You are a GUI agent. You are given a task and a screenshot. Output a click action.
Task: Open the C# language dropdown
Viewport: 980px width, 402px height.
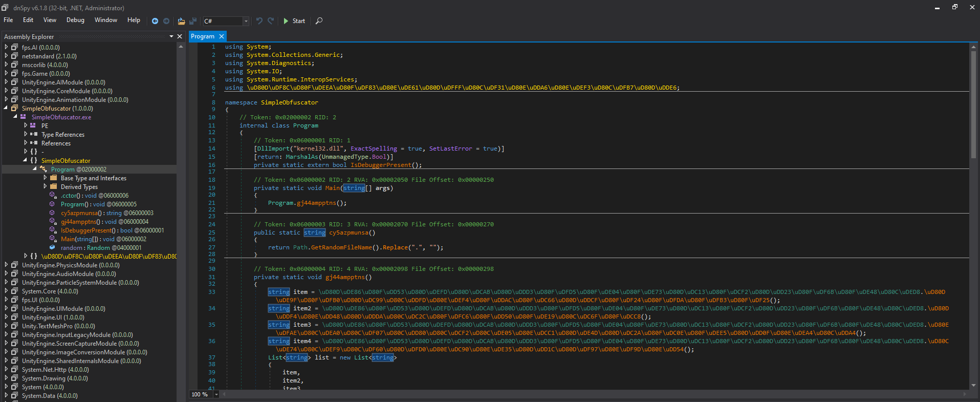click(246, 21)
